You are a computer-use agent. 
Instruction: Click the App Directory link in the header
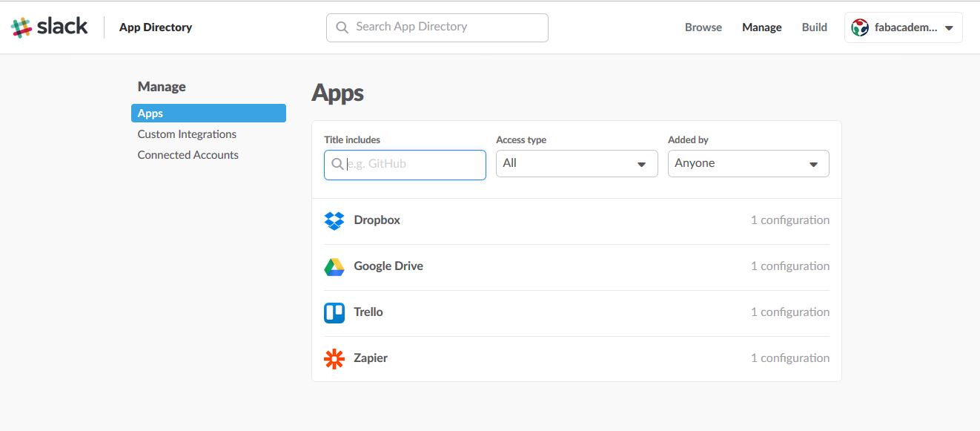(156, 27)
